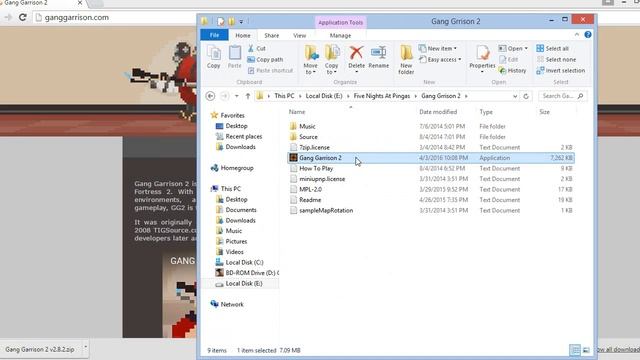Click Local Disk (E:) in breadcrumb
The image size is (640, 360).
[x=324, y=96]
